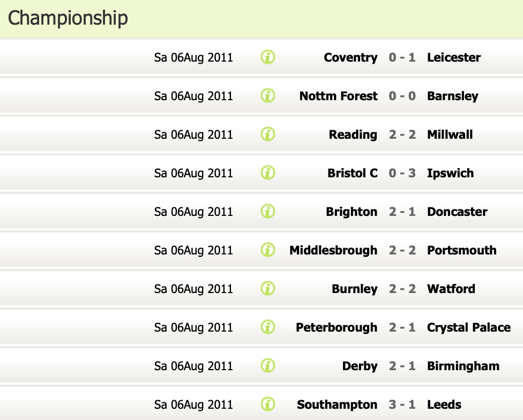The image size is (523, 420).
Task: Click info icon for Reading vs Millwall
Action: pos(268,134)
